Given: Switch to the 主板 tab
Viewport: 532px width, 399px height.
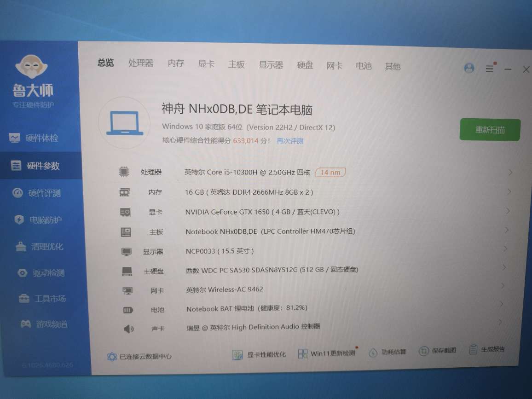Looking at the screenshot, I should point(237,64).
